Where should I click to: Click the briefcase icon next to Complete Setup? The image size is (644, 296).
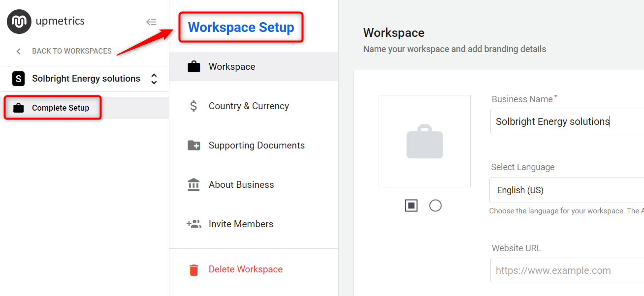coord(19,108)
